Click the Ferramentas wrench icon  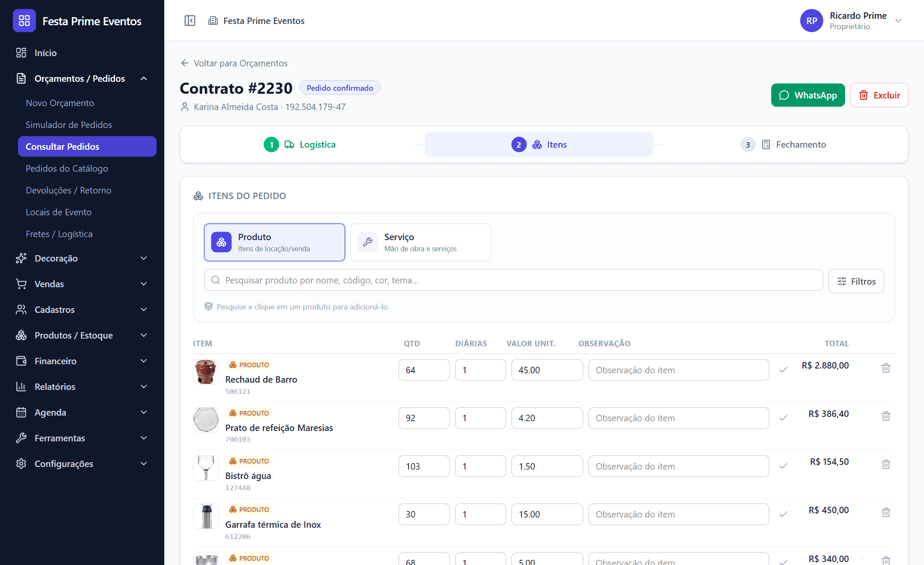click(21, 438)
